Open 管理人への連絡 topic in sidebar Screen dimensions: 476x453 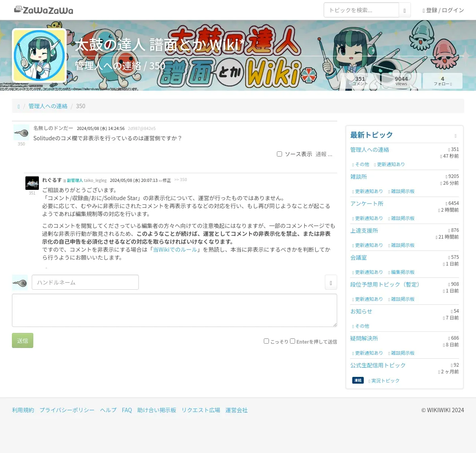[370, 150]
